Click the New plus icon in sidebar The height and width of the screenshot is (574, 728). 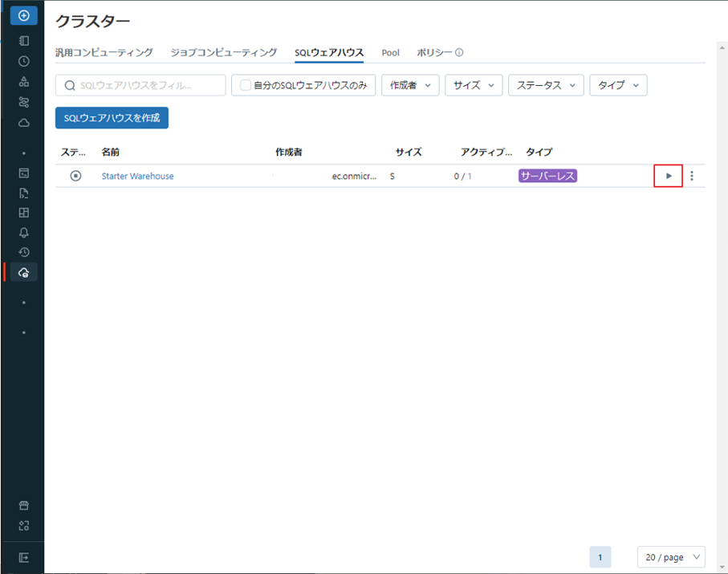pos(23,15)
